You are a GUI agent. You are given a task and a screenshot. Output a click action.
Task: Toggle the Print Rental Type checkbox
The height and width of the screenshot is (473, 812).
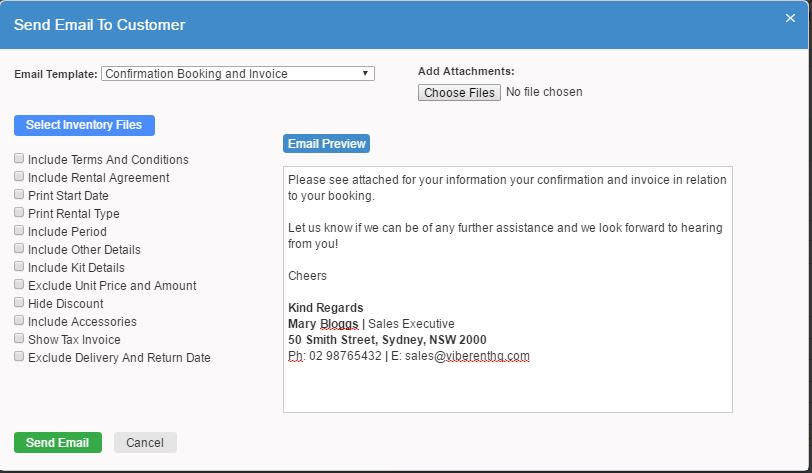click(x=19, y=213)
